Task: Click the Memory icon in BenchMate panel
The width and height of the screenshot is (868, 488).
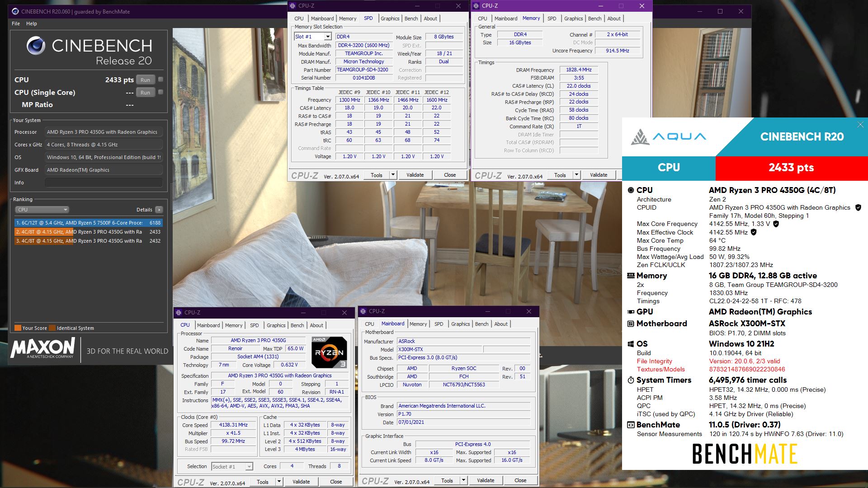Action: [631, 276]
